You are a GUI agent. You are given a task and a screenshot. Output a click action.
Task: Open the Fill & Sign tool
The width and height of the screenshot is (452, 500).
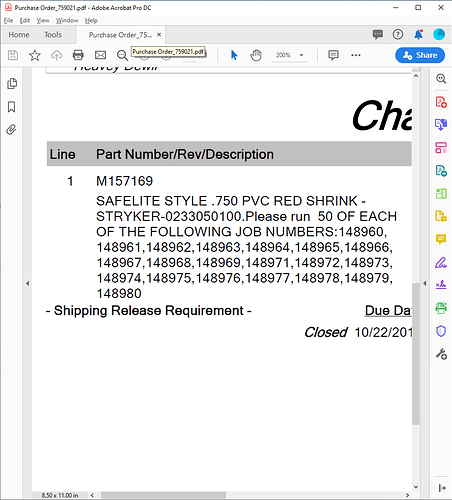click(x=441, y=262)
